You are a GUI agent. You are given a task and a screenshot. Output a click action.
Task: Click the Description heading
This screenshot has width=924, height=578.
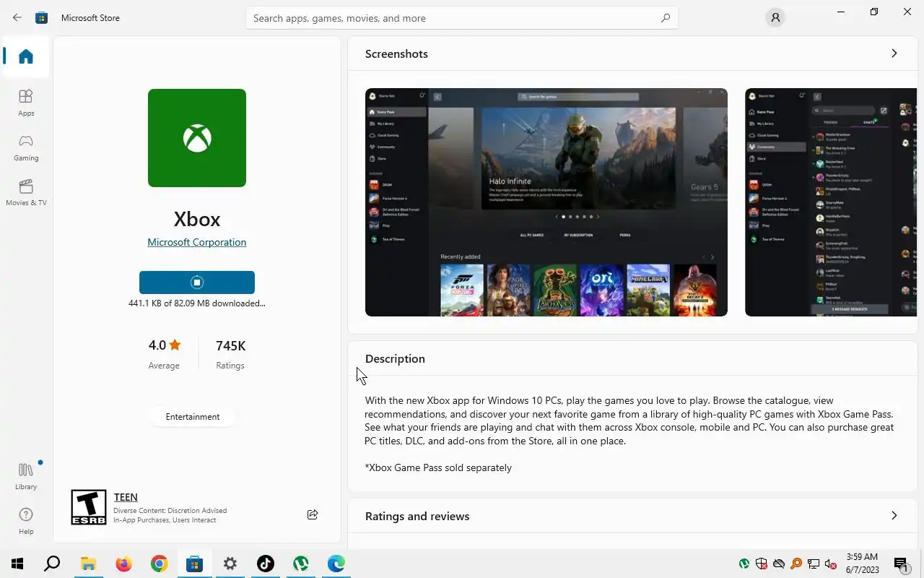click(x=395, y=358)
